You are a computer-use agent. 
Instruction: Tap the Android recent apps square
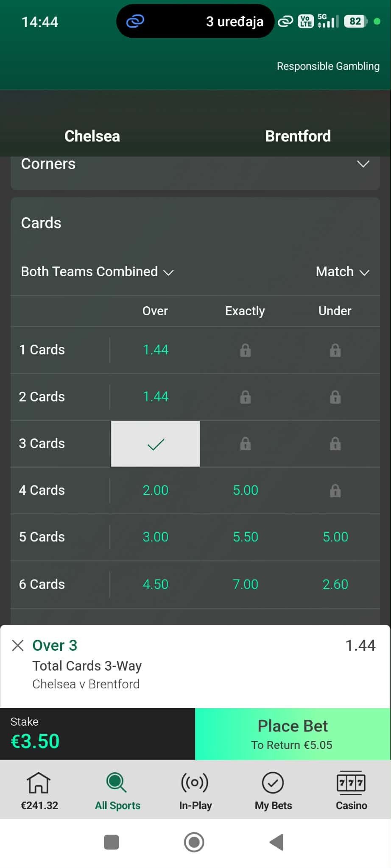112,842
